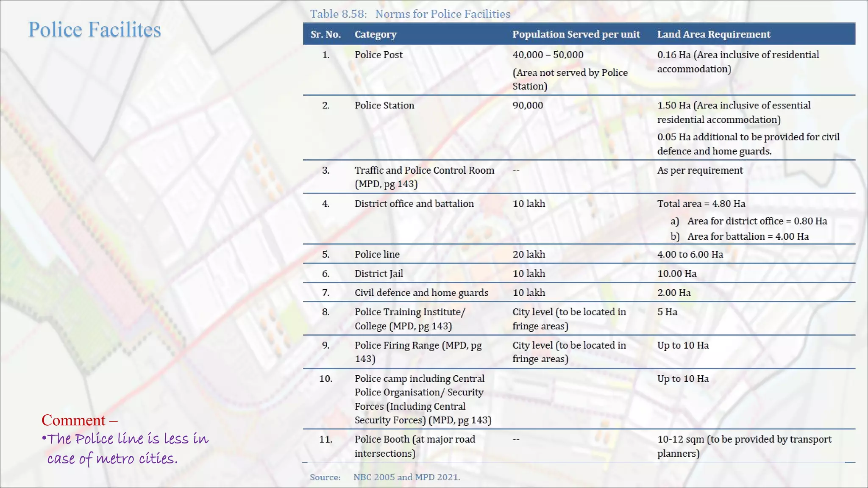Screen dimensions: 868x488
Task: Click the 'District Jail' row label
Action: click(x=378, y=274)
